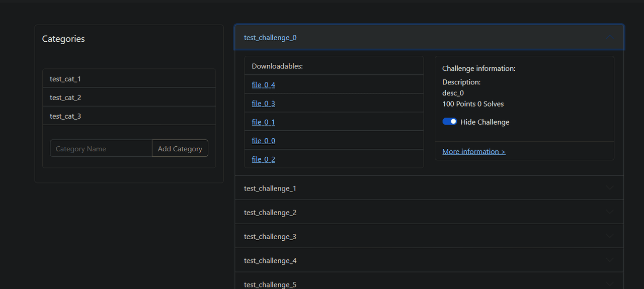Open the test_challenge_4 row title
Screen dimensions: 644x289
[270, 260]
